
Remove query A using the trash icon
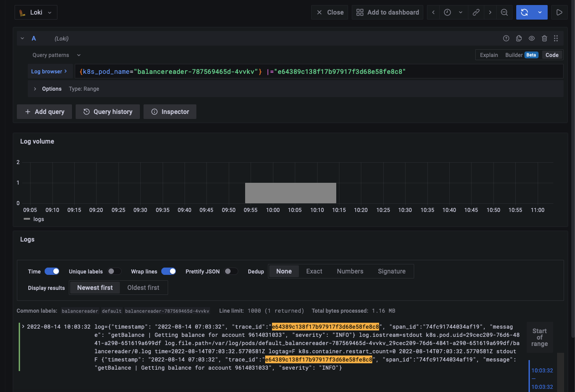pos(544,38)
